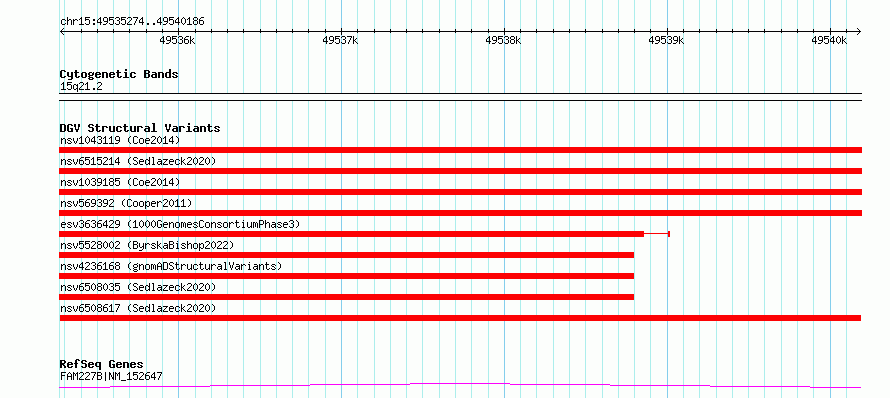Click the right arrowhead of the ruler
Image resolution: width=890 pixels, height=398 pixels.
858,31
